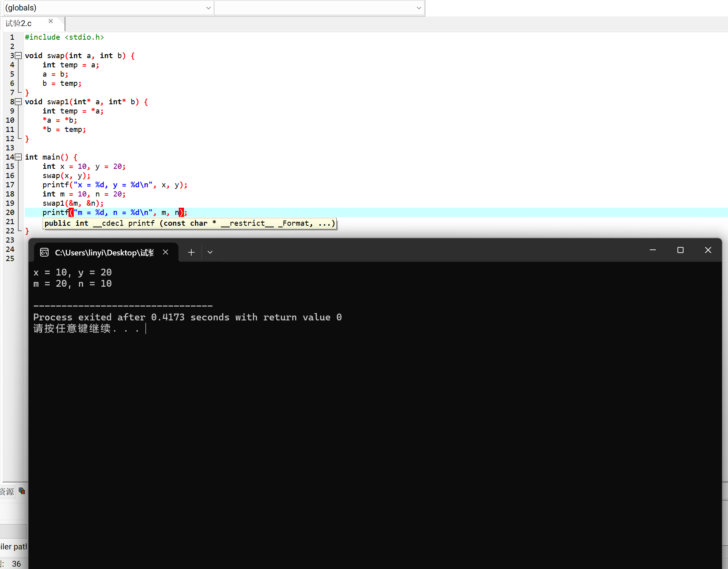The width and height of the screenshot is (728, 569).
Task: Click the 'int m = 10, n = 20;' line
Action: pos(84,194)
